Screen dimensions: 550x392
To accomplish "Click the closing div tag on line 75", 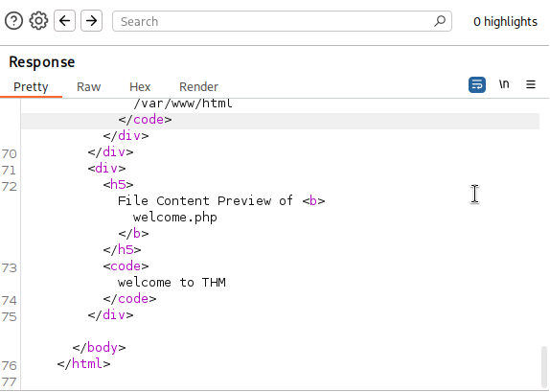I will tap(110, 315).
